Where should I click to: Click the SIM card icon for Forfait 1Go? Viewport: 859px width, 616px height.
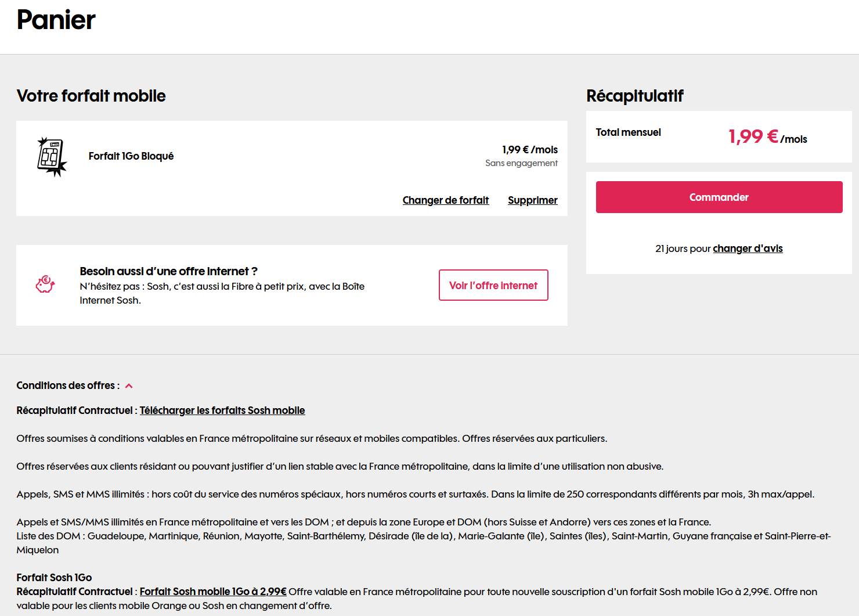[52, 157]
